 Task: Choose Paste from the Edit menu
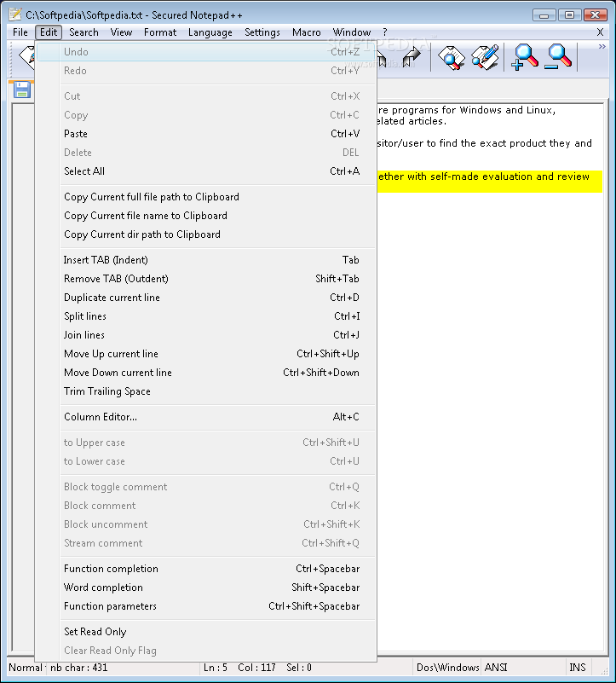coord(205,134)
